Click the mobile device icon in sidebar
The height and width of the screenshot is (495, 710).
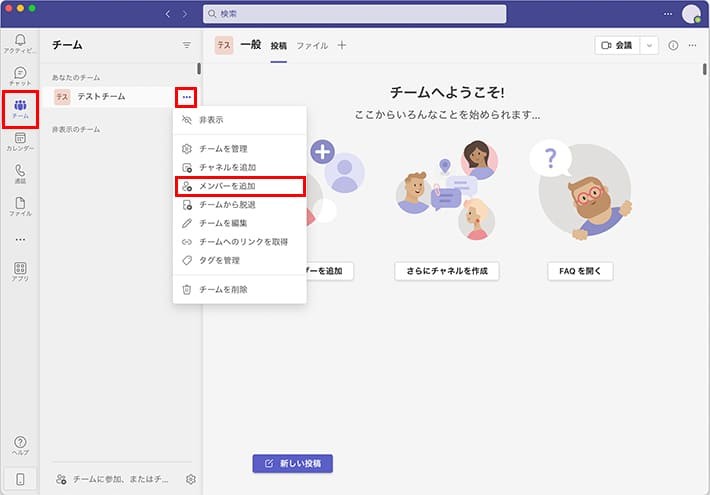(20, 479)
